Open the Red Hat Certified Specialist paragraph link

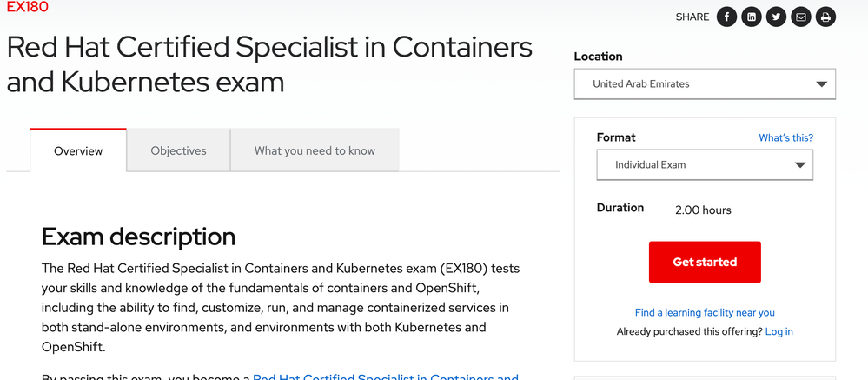click(x=385, y=377)
